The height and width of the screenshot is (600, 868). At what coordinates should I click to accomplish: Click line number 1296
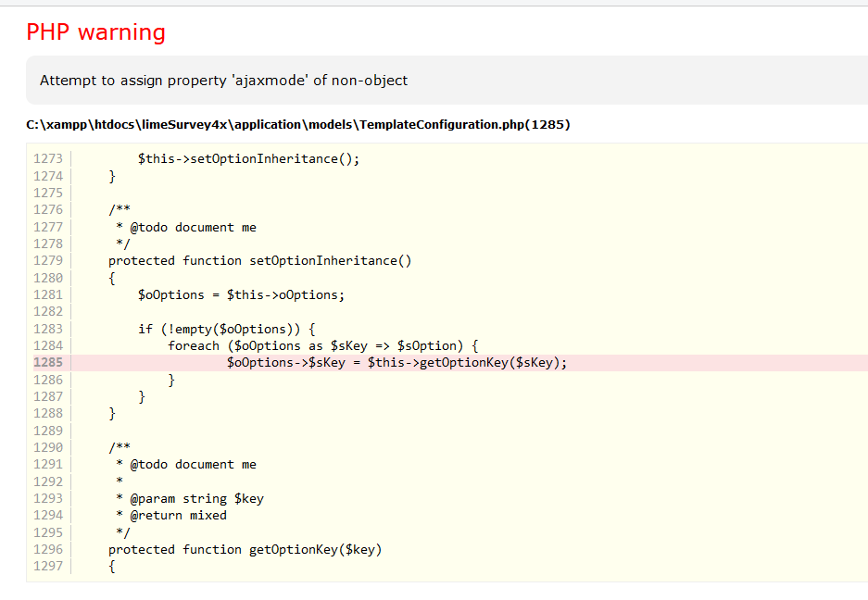pyautogui.click(x=48, y=549)
